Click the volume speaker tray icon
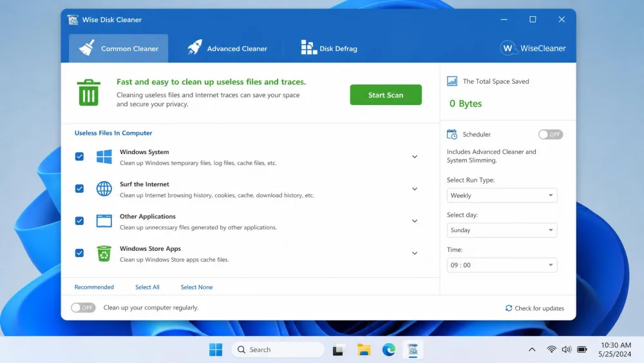The image size is (644, 363). (x=566, y=349)
